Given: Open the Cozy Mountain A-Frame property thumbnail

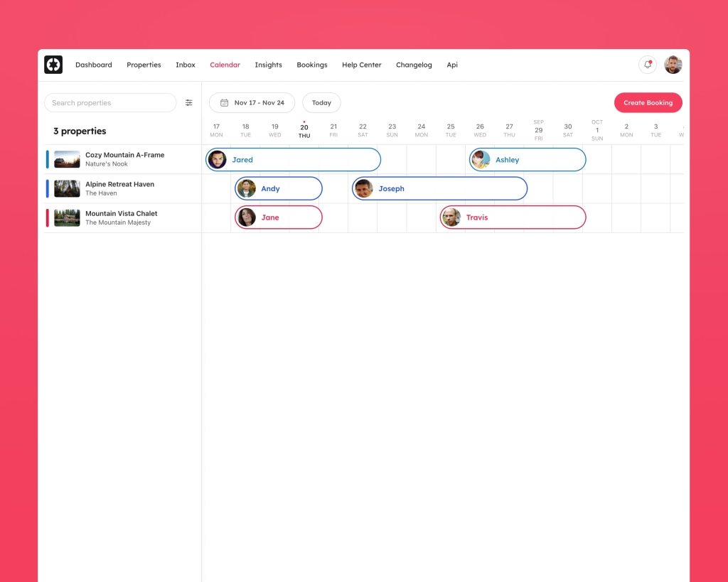Looking at the screenshot, I should (66, 159).
